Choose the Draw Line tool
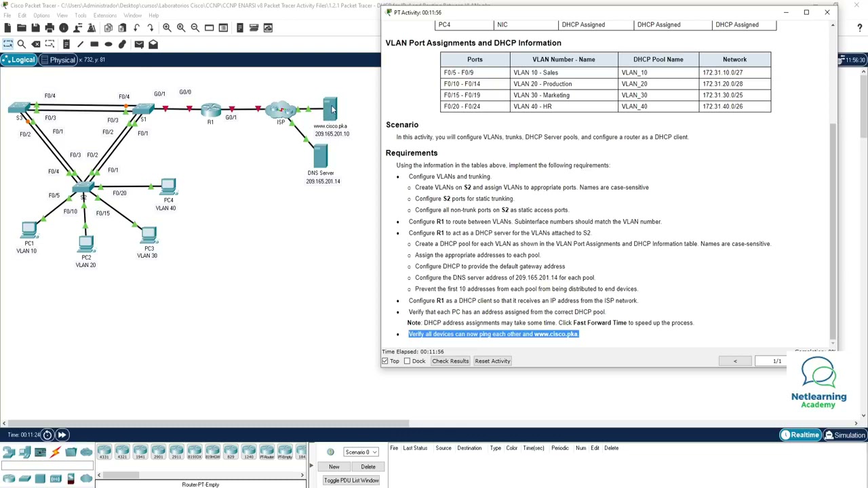The image size is (868, 488). [x=80, y=44]
